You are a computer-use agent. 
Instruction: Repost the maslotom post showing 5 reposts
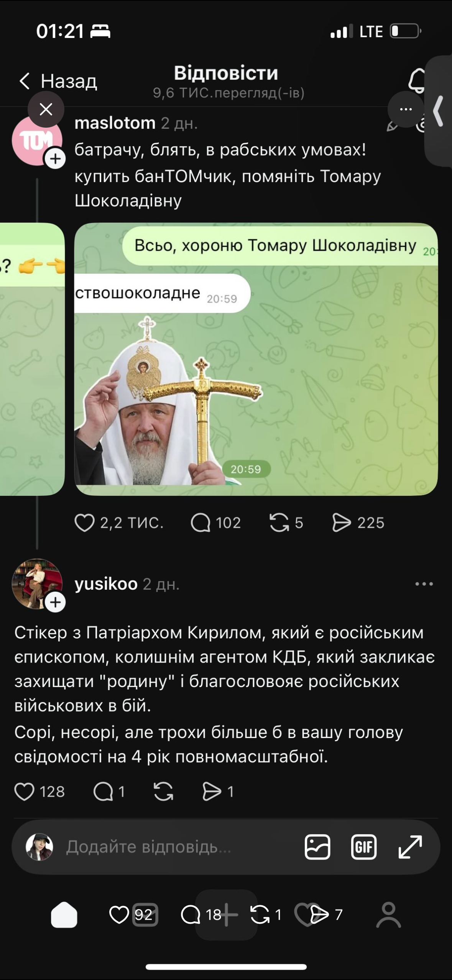coord(279,523)
